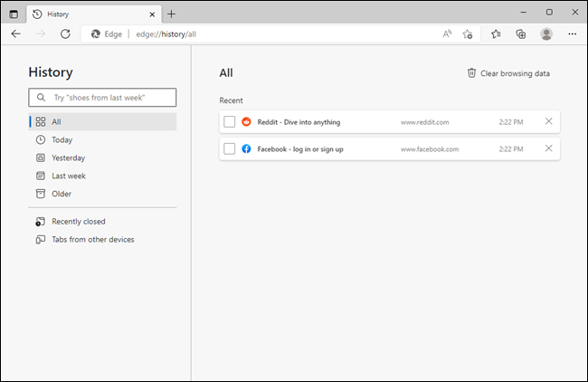Open Settings and more ellipsis menu
The width and height of the screenshot is (588, 382).
(x=573, y=34)
